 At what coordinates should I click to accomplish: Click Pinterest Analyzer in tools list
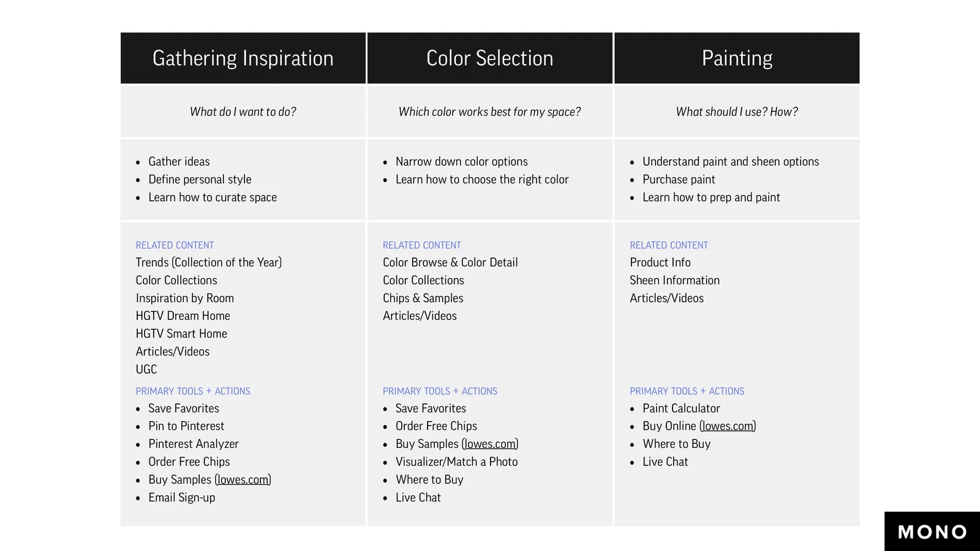pos(194,444)
